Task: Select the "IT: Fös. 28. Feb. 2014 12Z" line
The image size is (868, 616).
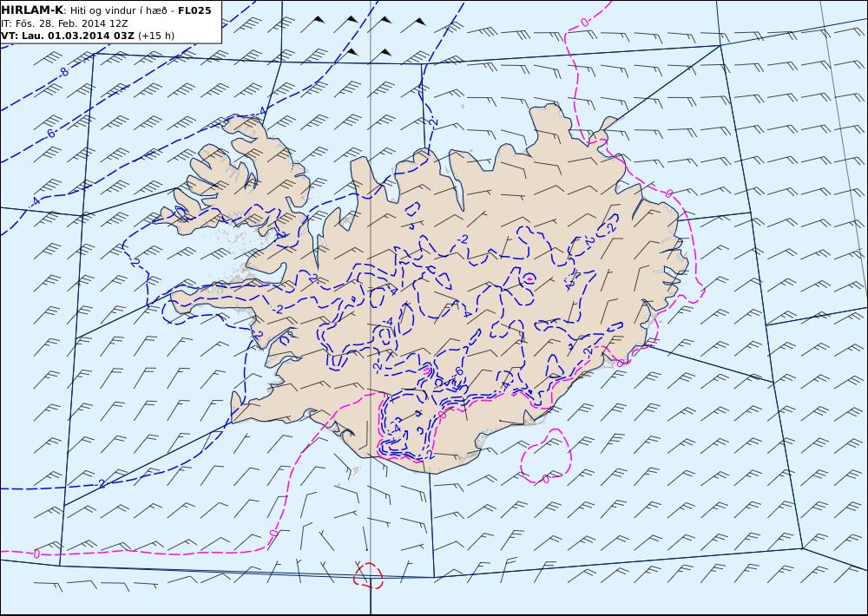Action: 65,23
